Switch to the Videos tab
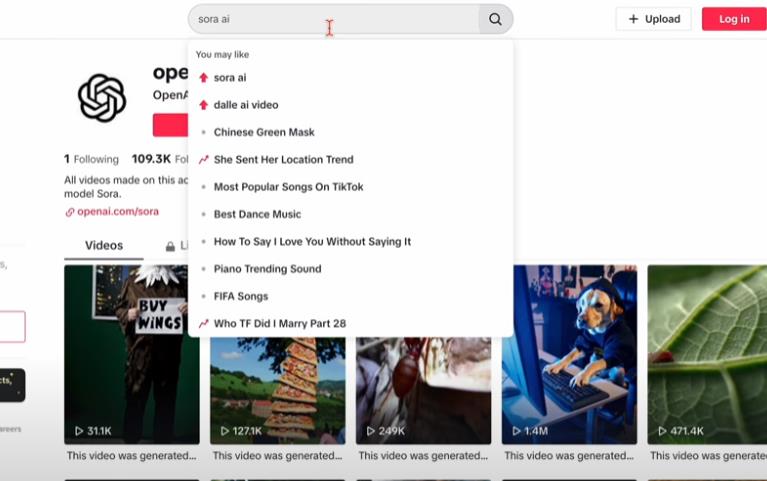The height and width of the screenshot is (481, 767). tap(104, 246)
